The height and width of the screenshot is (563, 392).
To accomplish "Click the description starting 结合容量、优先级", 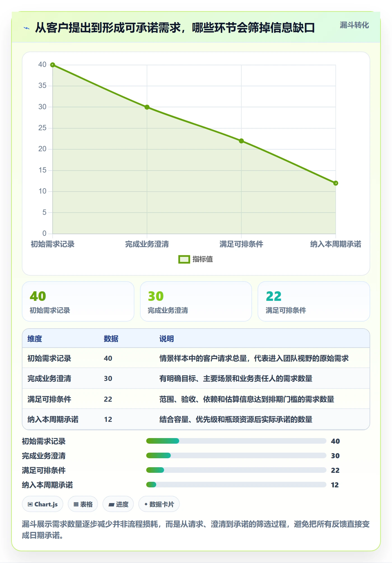I will 236,419.
